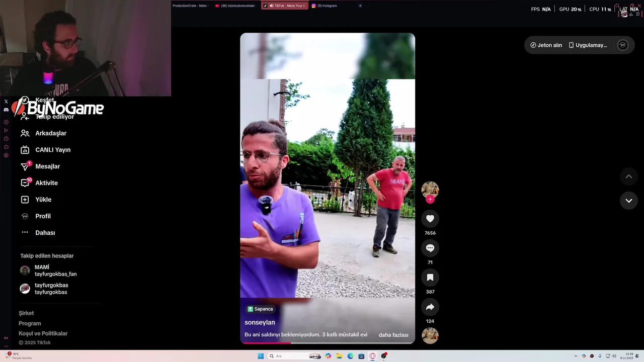644x362 pixels.
Task: Show hidden system tray icons
Action: (576, 356)
